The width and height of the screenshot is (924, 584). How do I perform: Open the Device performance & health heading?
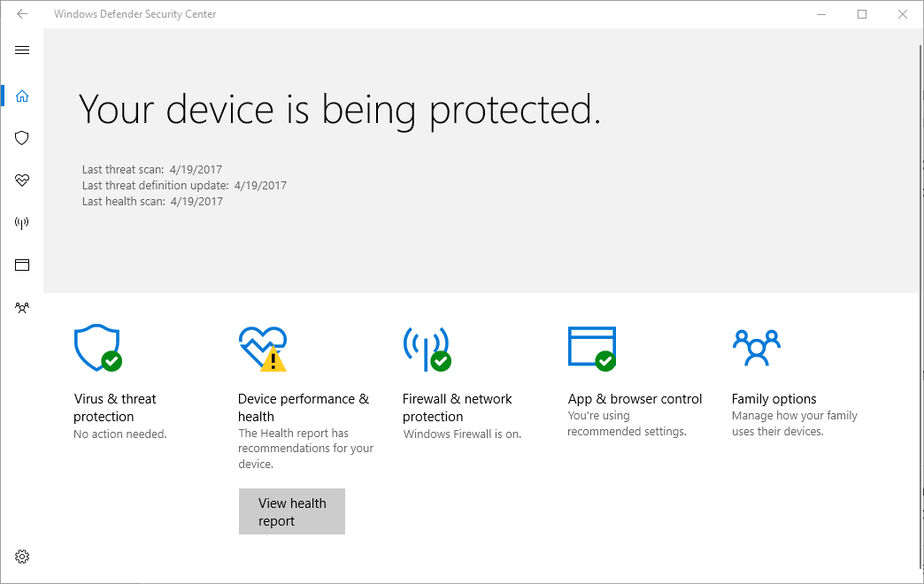304,408
